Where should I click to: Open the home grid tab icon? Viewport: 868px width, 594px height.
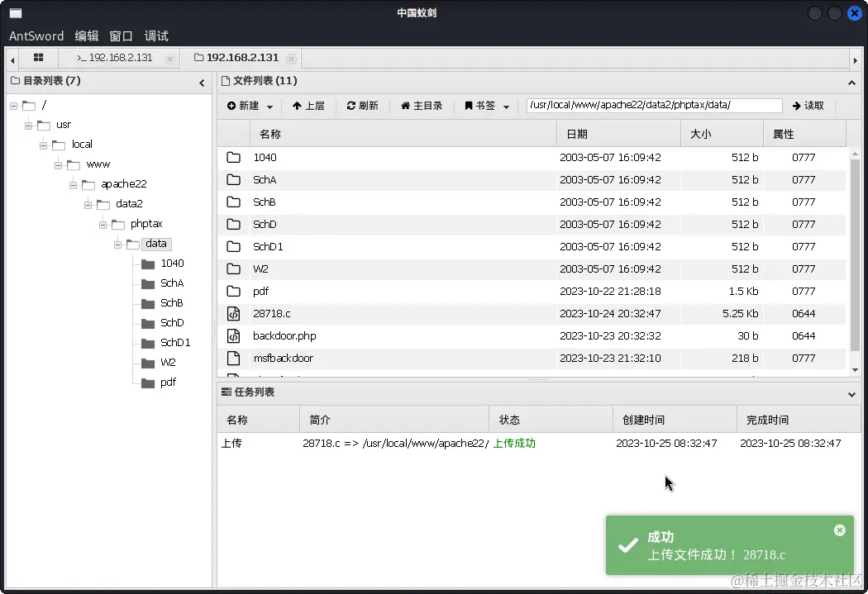tap(38, 58)
